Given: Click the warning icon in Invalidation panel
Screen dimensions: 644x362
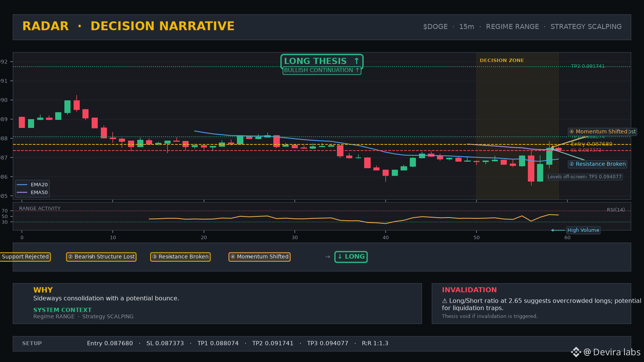Looking at the screenshot, I should click(x=445, y=301).
